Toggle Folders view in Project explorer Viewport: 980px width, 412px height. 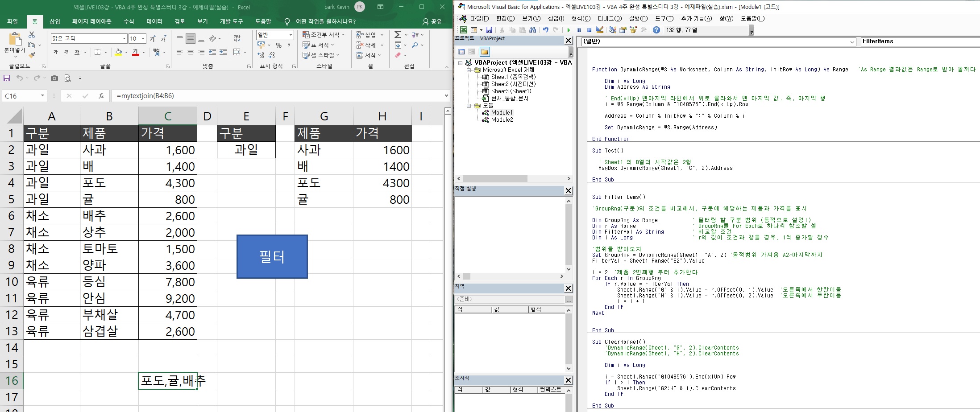[x=484, y=52]
